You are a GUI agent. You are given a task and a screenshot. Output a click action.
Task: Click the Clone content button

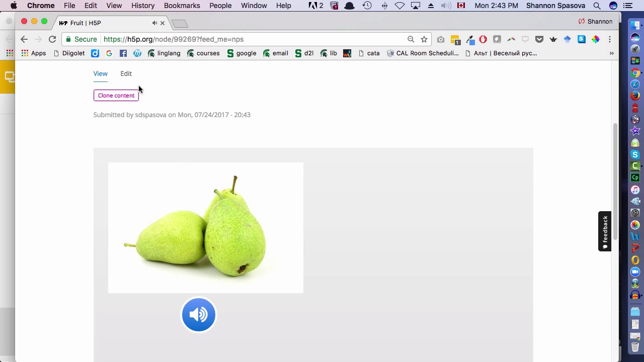click(116, 96)
